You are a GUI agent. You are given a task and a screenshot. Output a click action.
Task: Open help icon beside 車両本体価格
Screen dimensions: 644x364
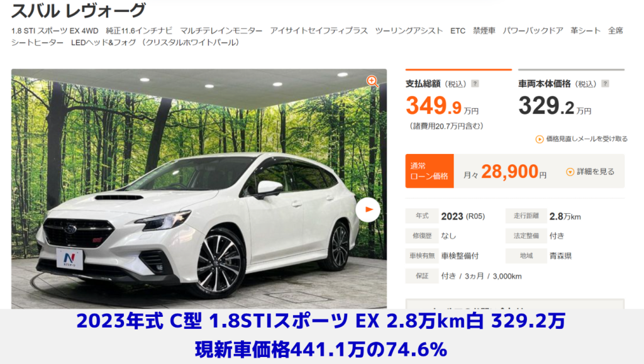click(x=605, y=84)
